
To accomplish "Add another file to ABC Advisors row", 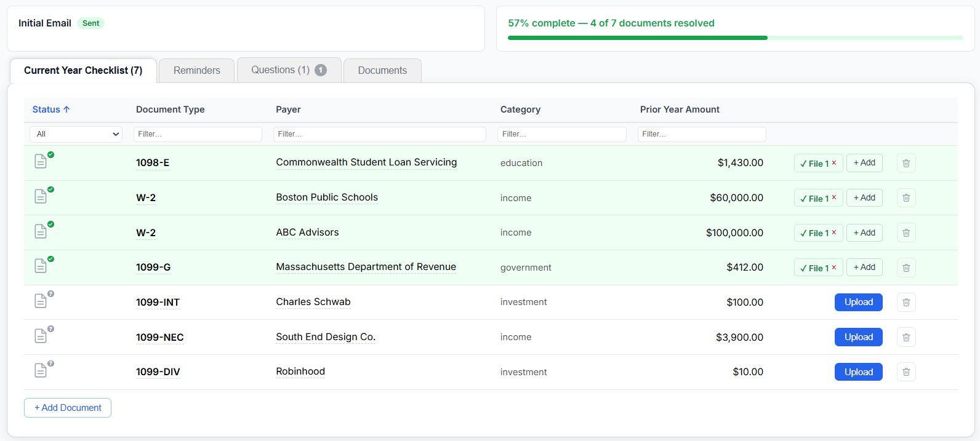I will [x=864, y=232].
